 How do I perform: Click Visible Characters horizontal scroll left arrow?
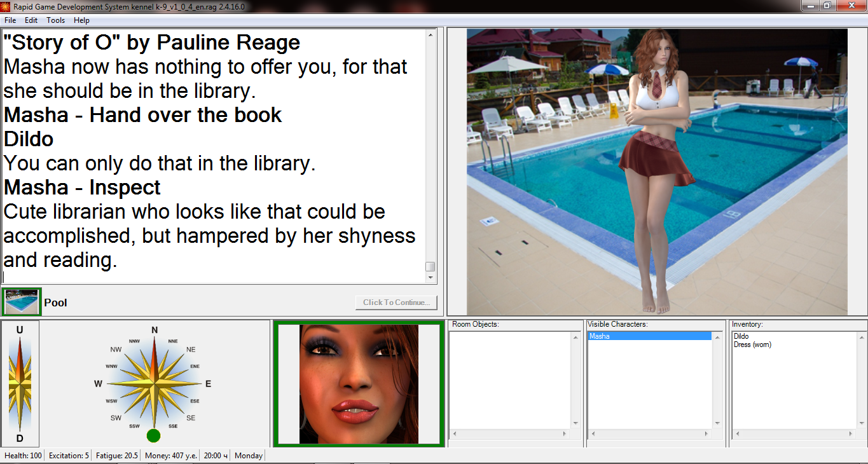[x=593, y=433]
